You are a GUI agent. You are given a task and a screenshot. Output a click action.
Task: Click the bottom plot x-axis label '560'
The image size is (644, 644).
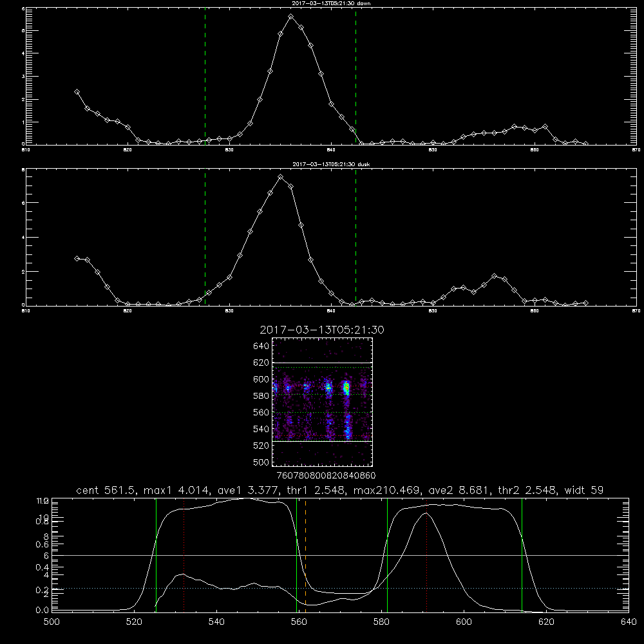click(x=299, y=621)
